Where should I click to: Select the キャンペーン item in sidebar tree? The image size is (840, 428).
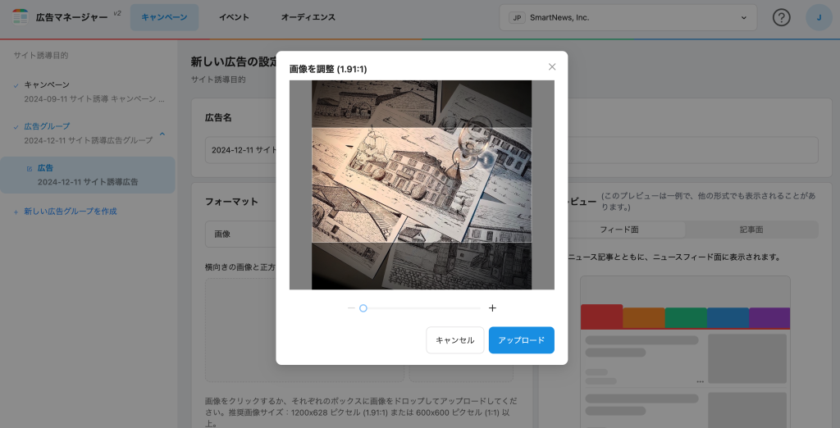point(47,85)
